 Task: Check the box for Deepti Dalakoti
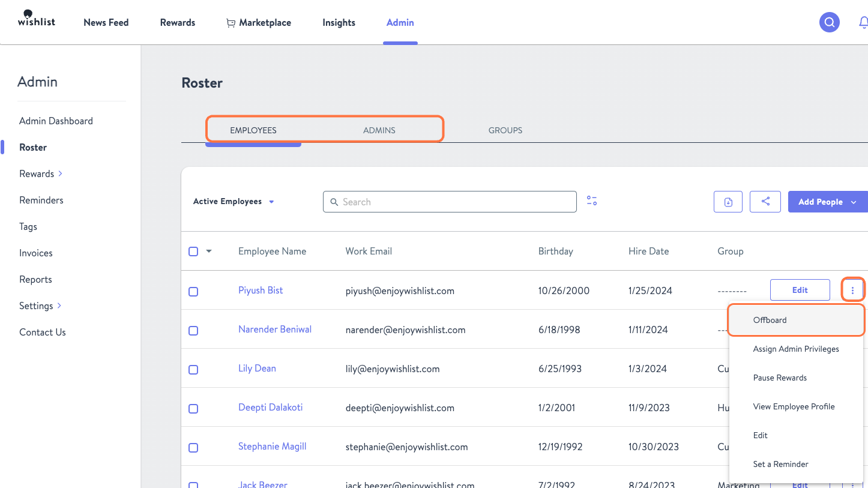pos(193,408)
